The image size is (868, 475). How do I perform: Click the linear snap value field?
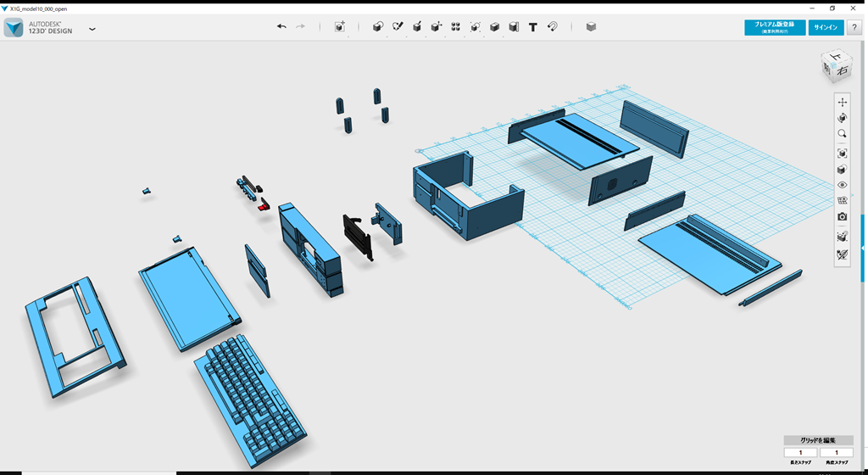pos(800,453)
